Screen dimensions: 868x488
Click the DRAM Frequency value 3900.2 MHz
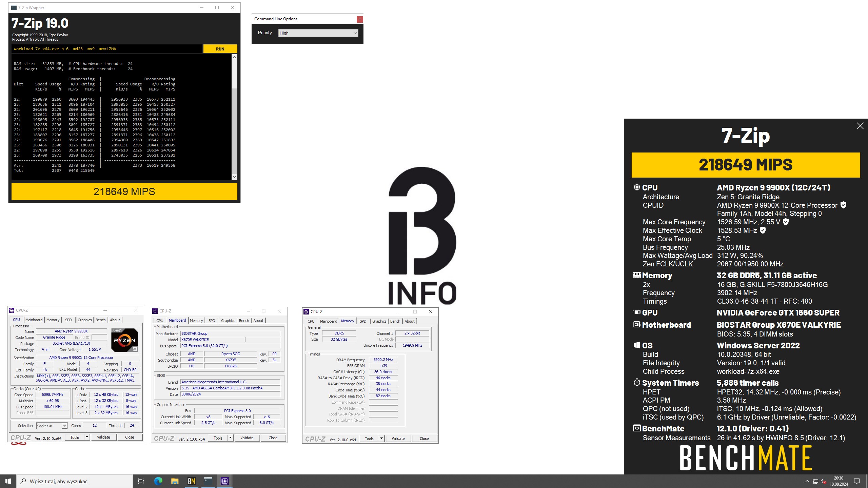click(383, 360)
